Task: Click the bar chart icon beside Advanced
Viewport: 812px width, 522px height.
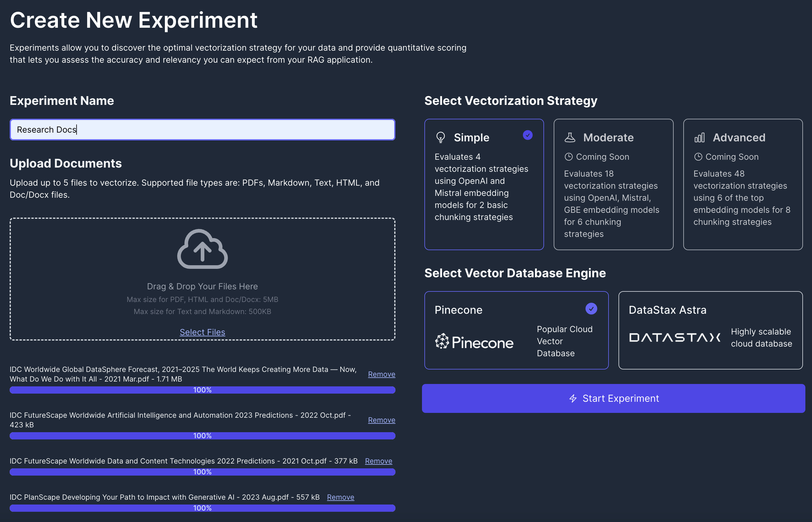Action: (699, 137)
